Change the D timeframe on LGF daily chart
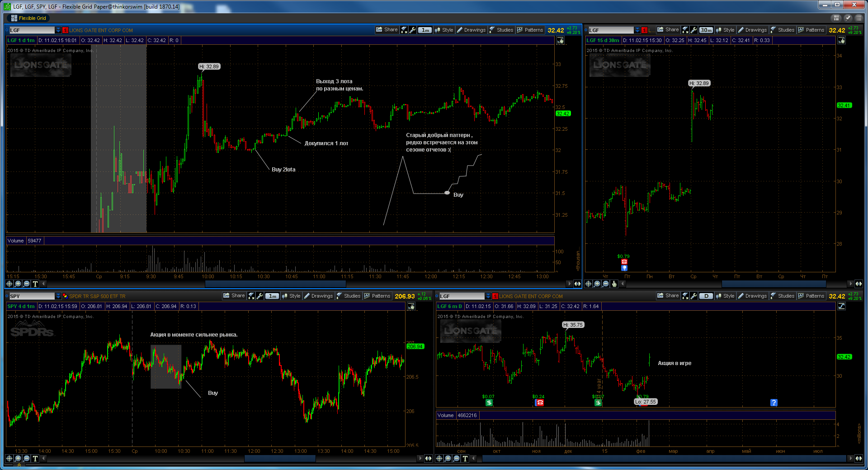This screenshot has height=470, width=868. point(706,296)
